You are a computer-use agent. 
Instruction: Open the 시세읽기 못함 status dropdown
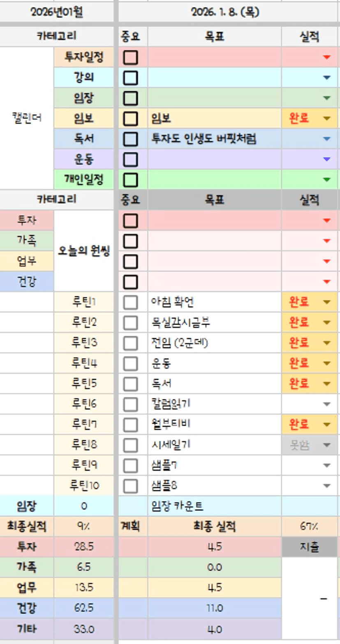click(327, 445)
